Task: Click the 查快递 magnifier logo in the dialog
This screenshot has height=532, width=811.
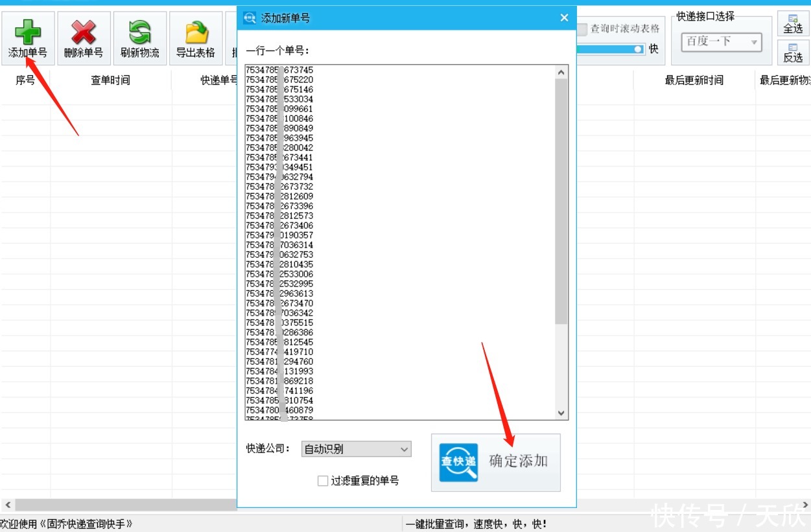Action: tap(458, 462)
